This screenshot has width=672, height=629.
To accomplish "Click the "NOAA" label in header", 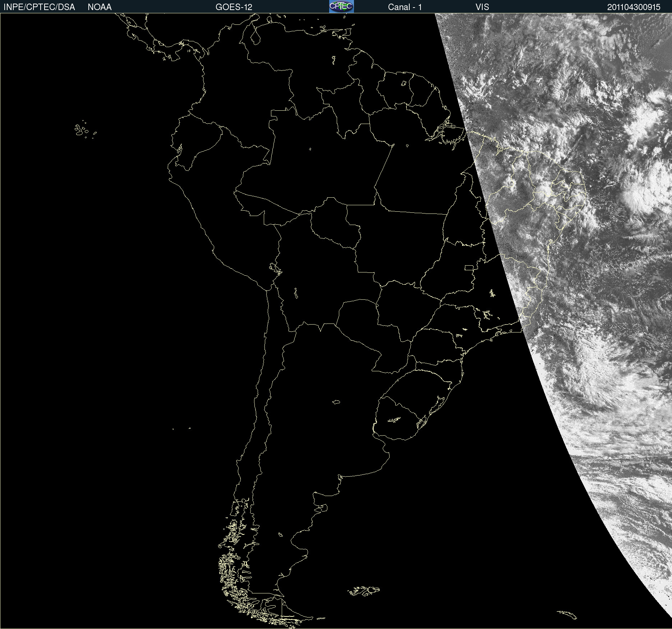I will (100, 7).
